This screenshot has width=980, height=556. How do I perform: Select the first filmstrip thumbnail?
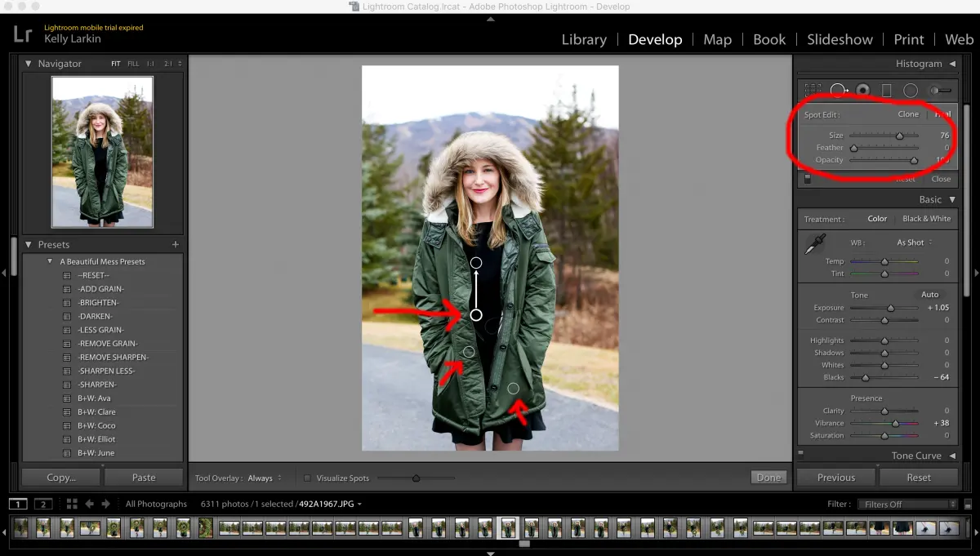click(20, 527)
